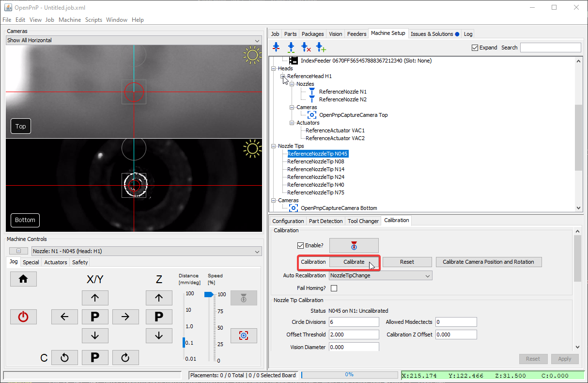Rotate C counter-clockwise
The image size is (588, 383).
coord(64,358)
